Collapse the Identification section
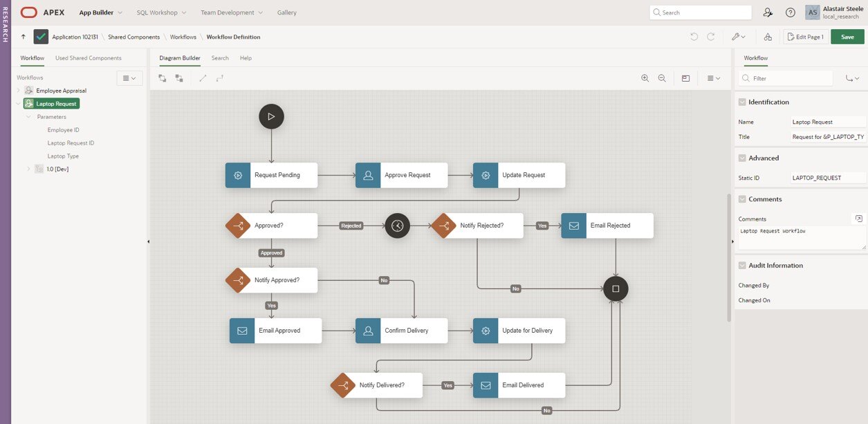The height and width of the screenshot is (424, 868). coord(742,102)
